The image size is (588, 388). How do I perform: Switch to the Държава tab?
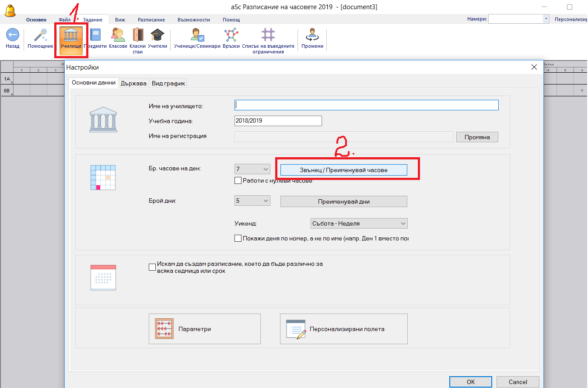(x=133, y=83)
